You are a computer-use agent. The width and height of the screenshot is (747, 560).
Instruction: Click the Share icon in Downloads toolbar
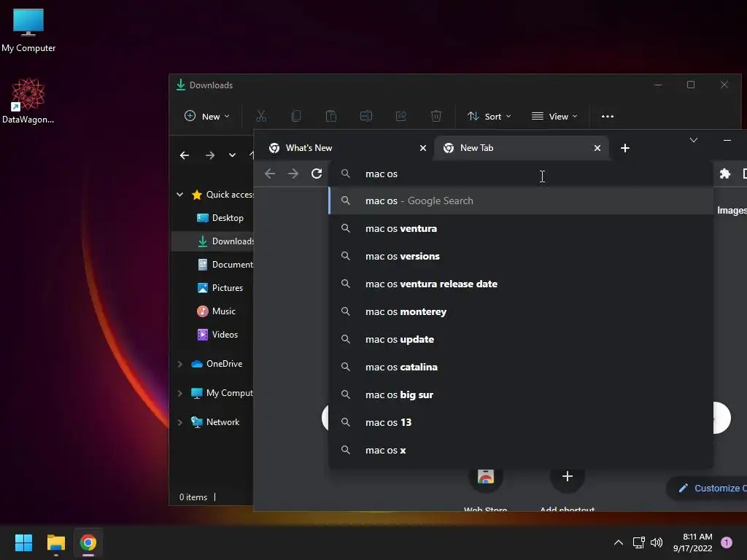coord(401,116)
